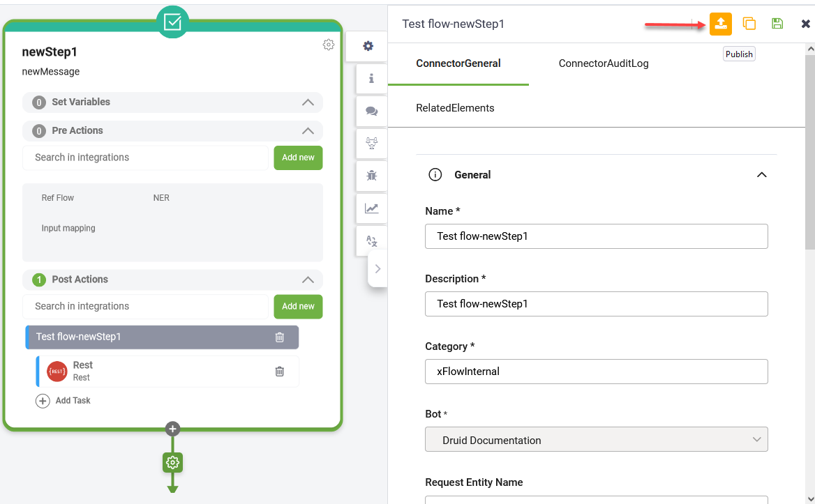
Task: Open the chat bubbles sidebar icon
Action: [371, 112]
